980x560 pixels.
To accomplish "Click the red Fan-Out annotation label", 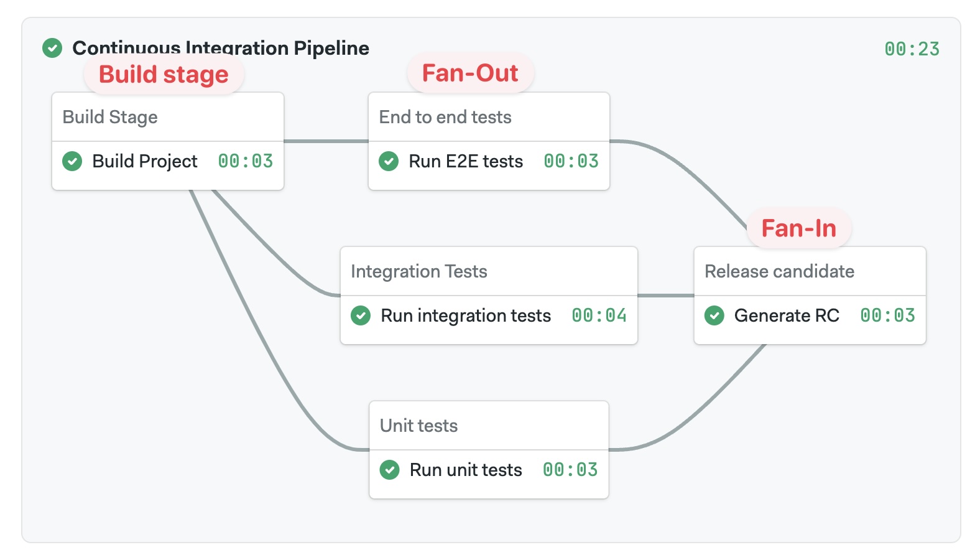I will point(470,73).
